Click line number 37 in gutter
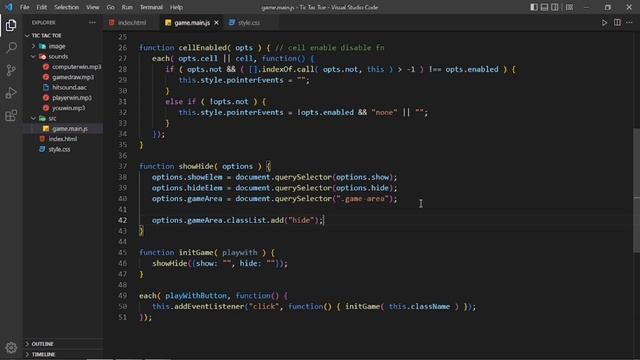Viewport: 640px width, 360px height. pyautogui.click(x=122, y=167)
